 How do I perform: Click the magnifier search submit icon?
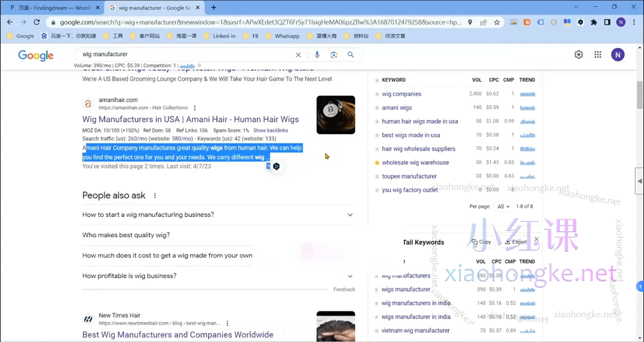(x=351, y=55)
